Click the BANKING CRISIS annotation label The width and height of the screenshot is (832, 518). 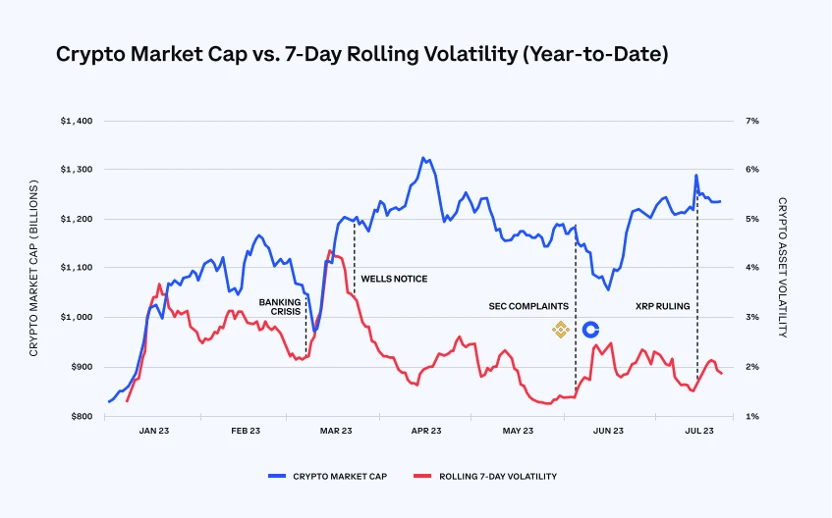coord(280,306)
